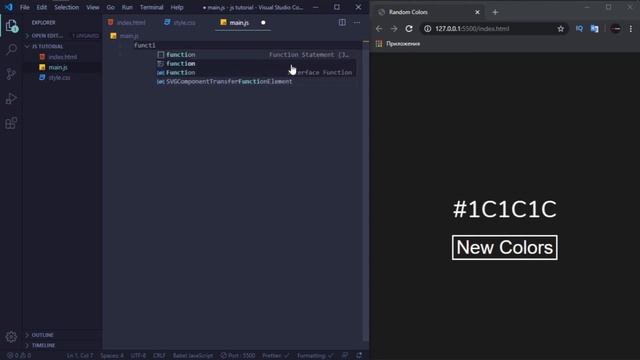Click the Port 5500 Live Server status

pos(238,356)
